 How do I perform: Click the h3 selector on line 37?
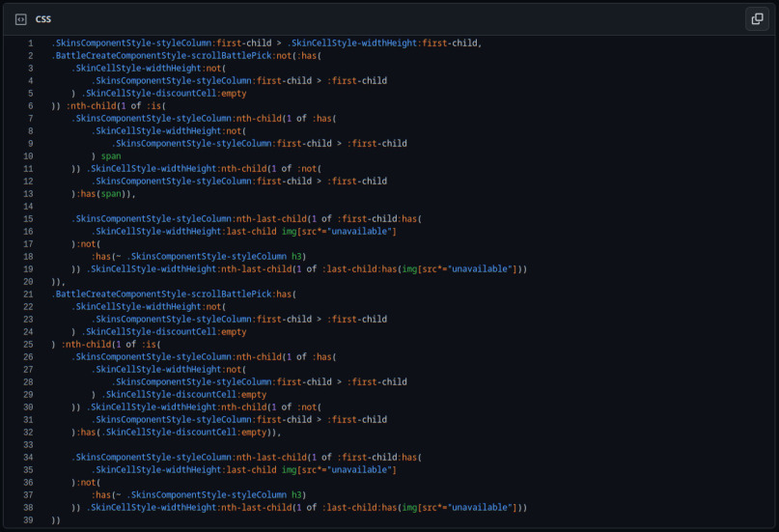pyautogui.click(x=296, y=494)
